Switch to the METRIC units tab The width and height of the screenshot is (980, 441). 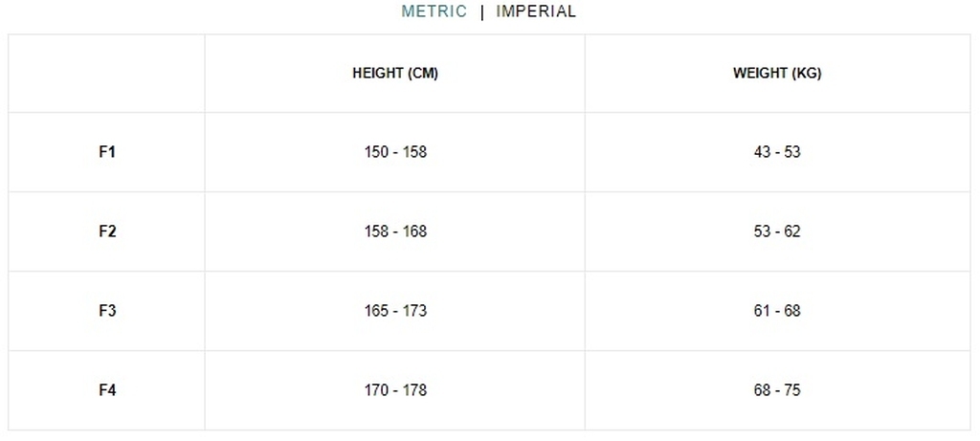point(434,11)
